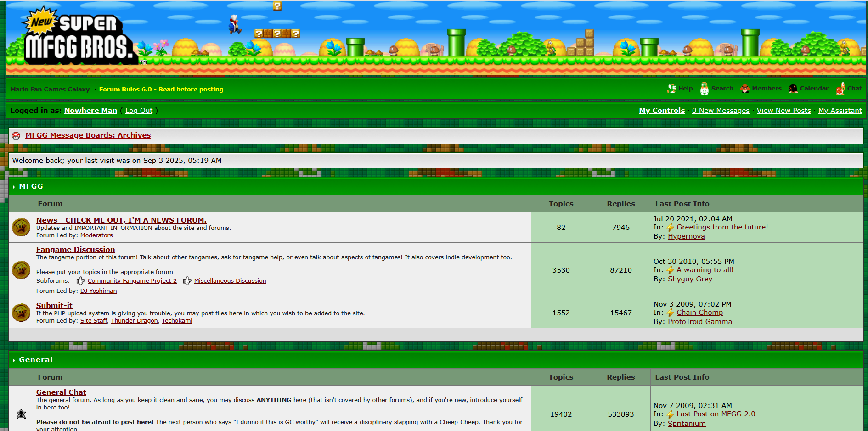Click the status coin beside Submit-it
Viewport: 868px width, 431px height.
21,313
